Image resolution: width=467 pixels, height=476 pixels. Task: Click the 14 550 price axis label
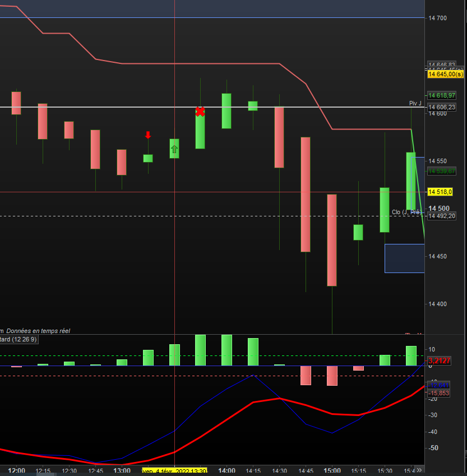[437, 161]
